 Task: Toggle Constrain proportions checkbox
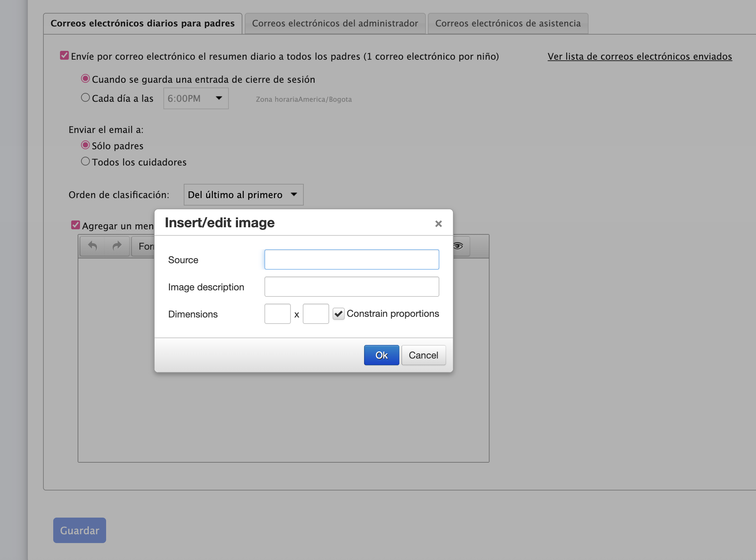[338, 314]
